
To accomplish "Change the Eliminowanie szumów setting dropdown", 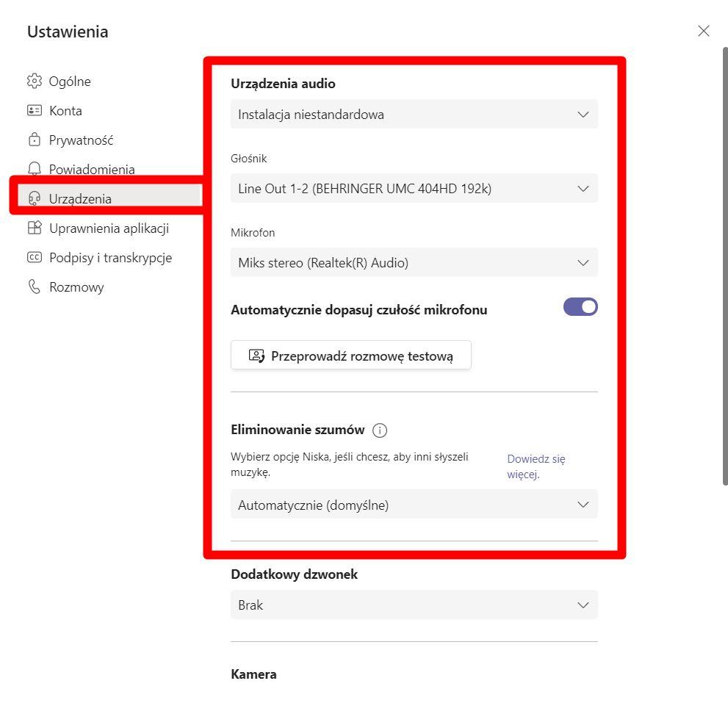I will 414,505.
